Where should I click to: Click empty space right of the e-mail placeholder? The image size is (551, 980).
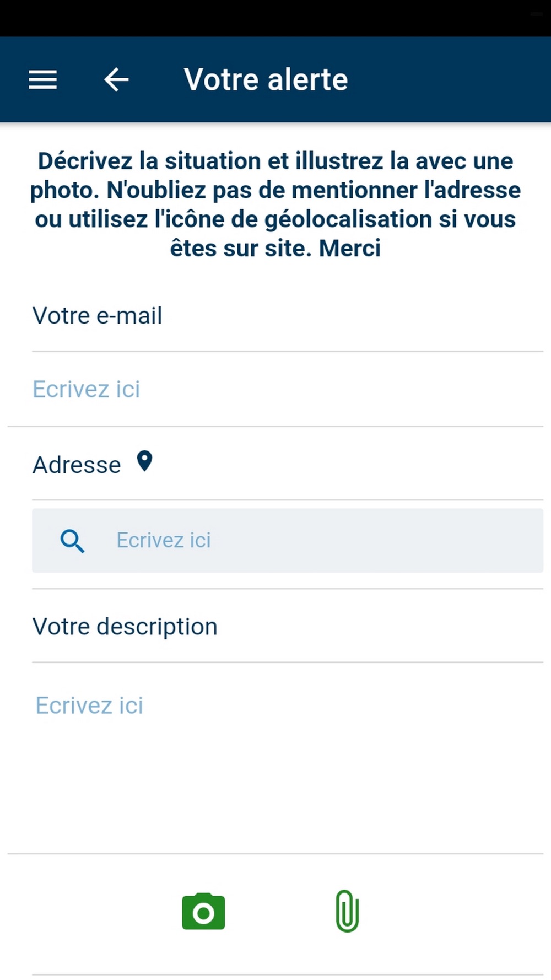(342, 389)
